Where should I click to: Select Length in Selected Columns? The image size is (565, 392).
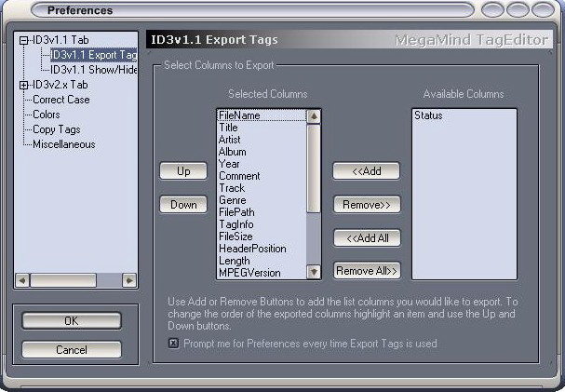[262, 261]
